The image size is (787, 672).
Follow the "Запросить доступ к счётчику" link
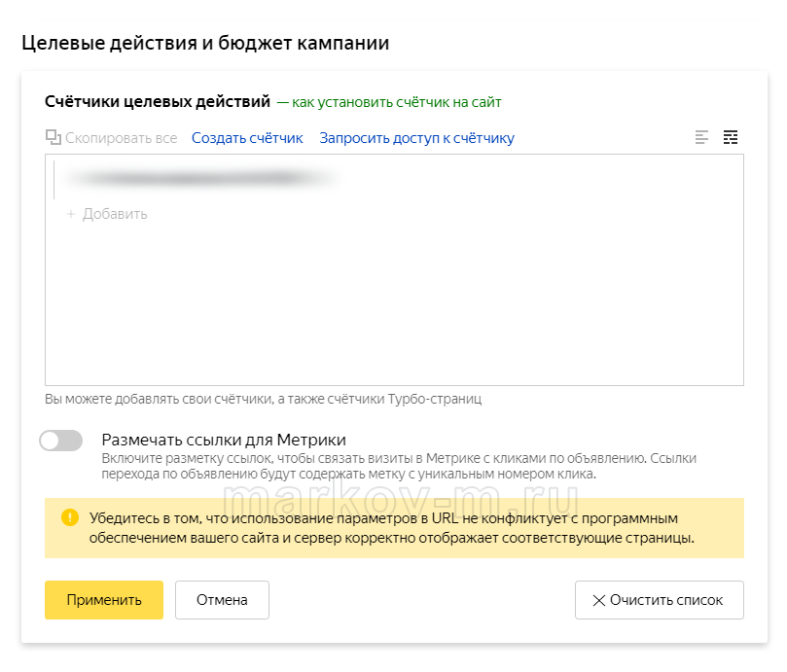point(416,138)
